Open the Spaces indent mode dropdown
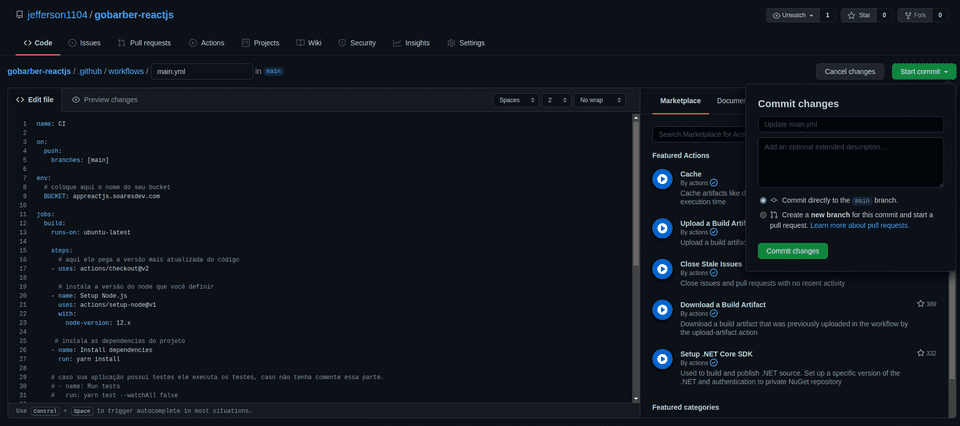The image size is (960, 426). click(515, 100)
